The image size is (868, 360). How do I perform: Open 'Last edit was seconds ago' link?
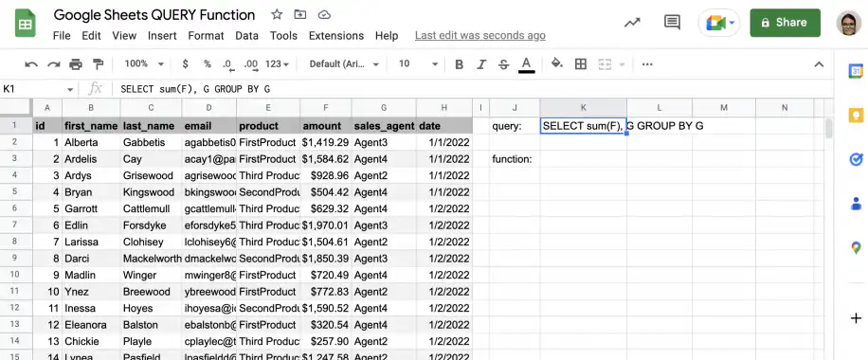(479, 35)
